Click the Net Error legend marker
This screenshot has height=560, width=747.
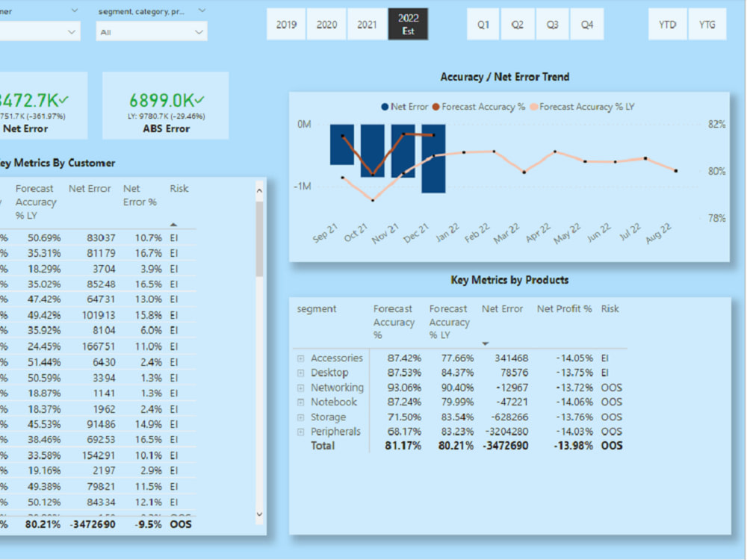[384, 106]
